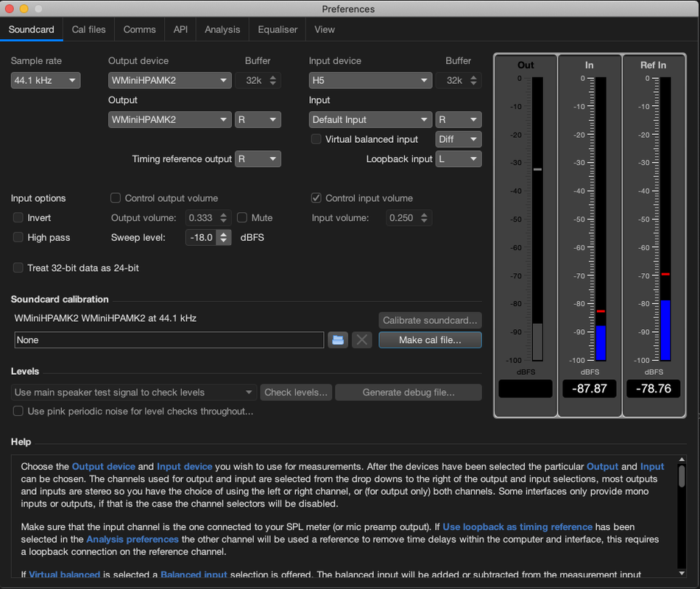This screenshot has width=700, height=589.
Task: Click the WMiniHPAMK2 at 44.1 kHz calibration label
Action: (x=105, y=318)
